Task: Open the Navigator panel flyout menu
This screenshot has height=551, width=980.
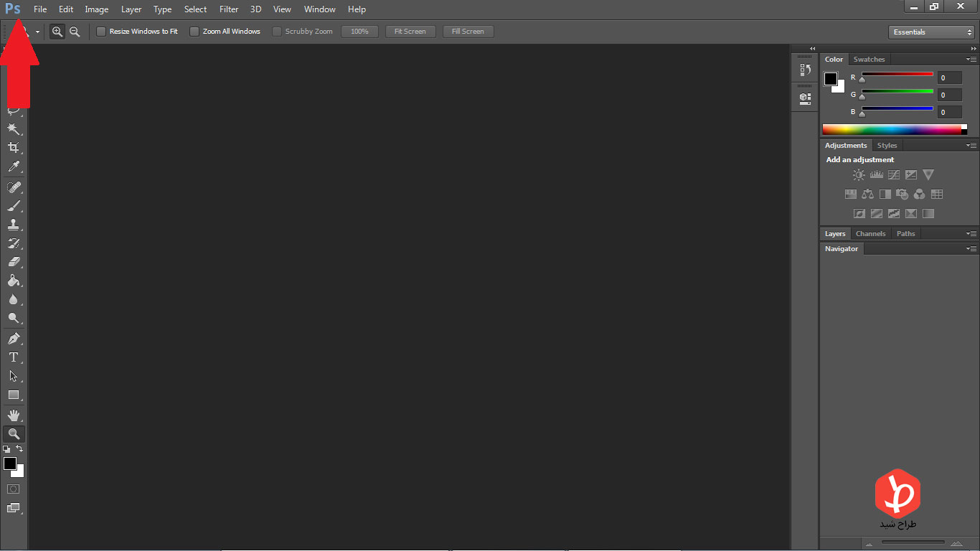Action: coord(971,248)
